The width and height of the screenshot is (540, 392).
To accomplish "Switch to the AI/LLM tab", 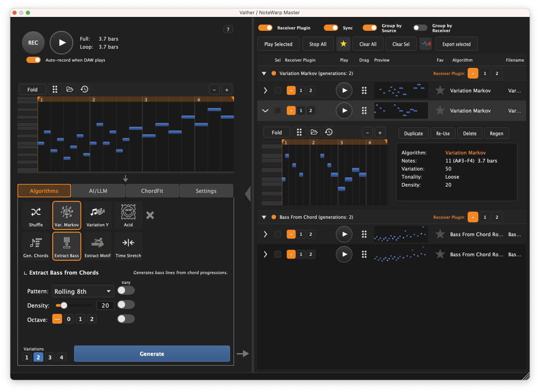I will pyautogui.click(x=98, y=191).
